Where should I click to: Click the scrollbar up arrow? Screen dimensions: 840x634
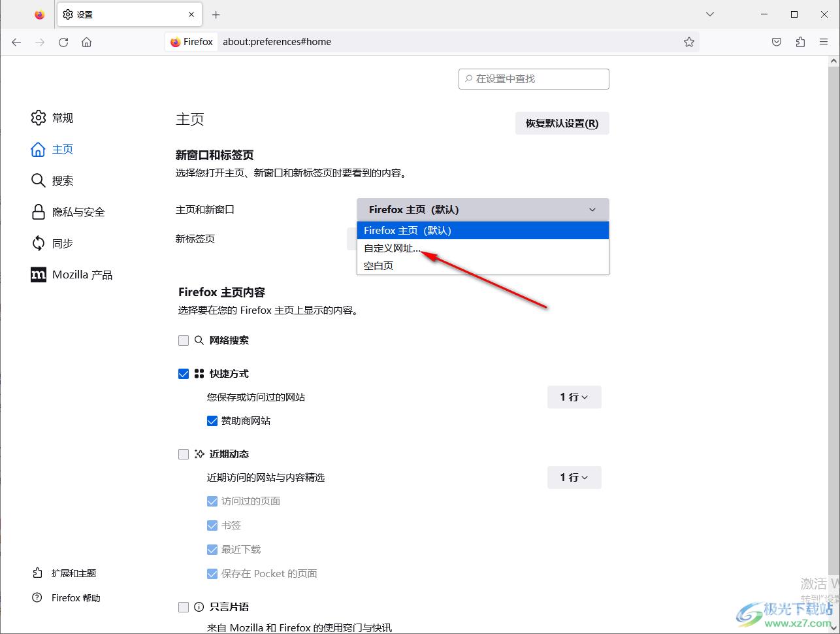point(833,61)
